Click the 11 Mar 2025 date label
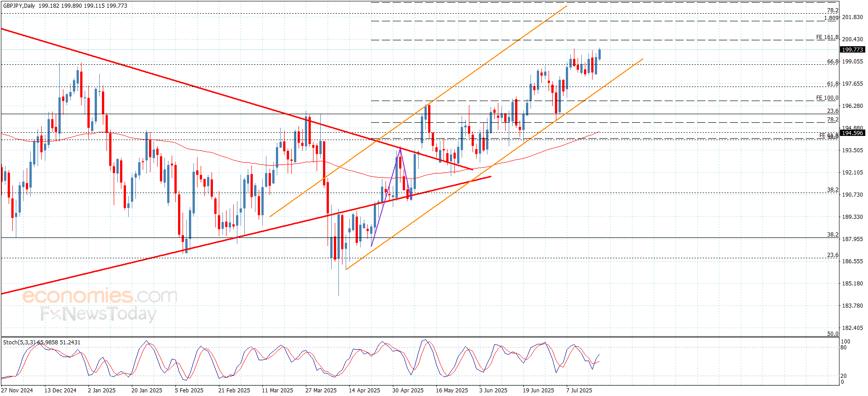This screenshot has height=396, width=868. 277,391
